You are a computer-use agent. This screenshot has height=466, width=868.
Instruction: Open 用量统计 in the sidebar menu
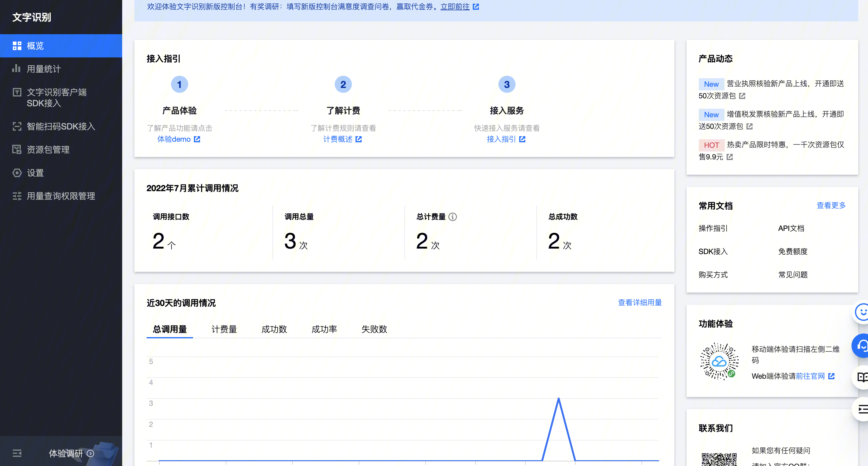pos(61,69)
